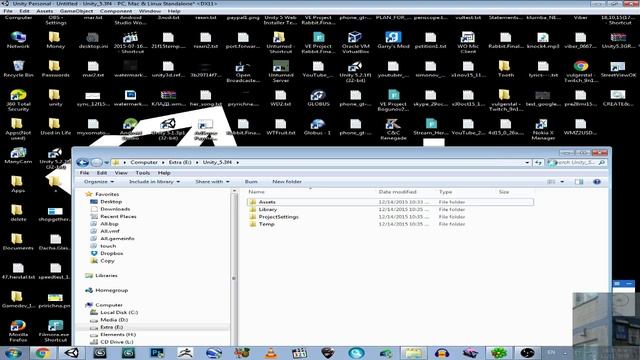The image size is (640, 360).
Task: Open the headphones app in taskbar
Action: click(x=442, y=353)
